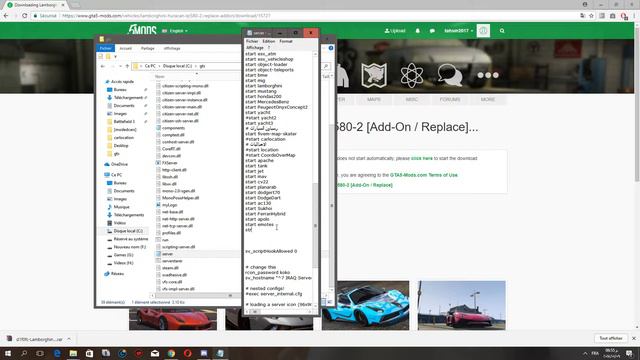Open Windows Start menu

pyautogui.click(x=8, y=353)
